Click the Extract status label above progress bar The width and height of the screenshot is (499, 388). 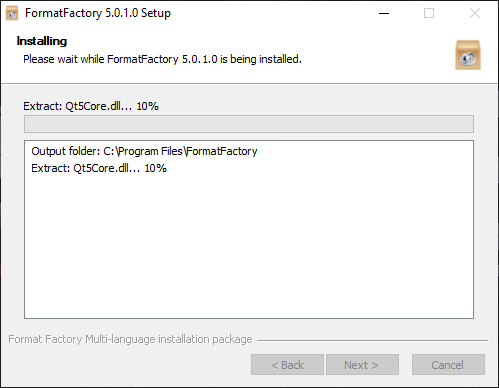tap(91, 106)
